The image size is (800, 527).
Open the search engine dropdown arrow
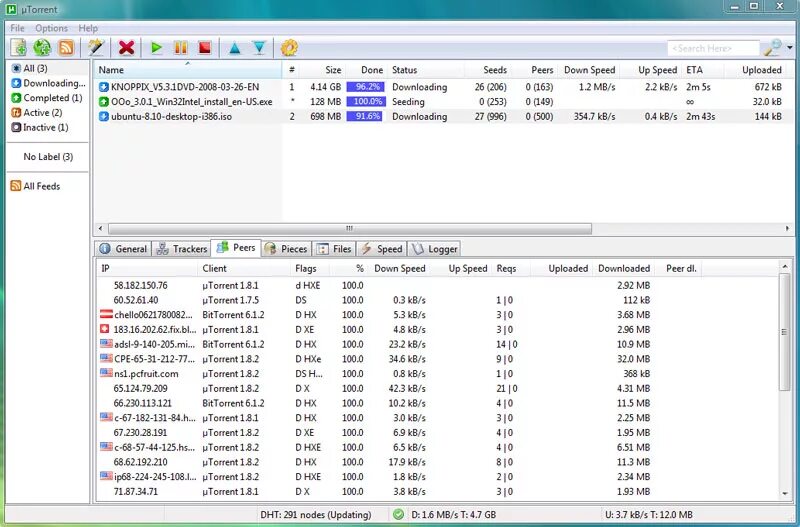[790, 48]
